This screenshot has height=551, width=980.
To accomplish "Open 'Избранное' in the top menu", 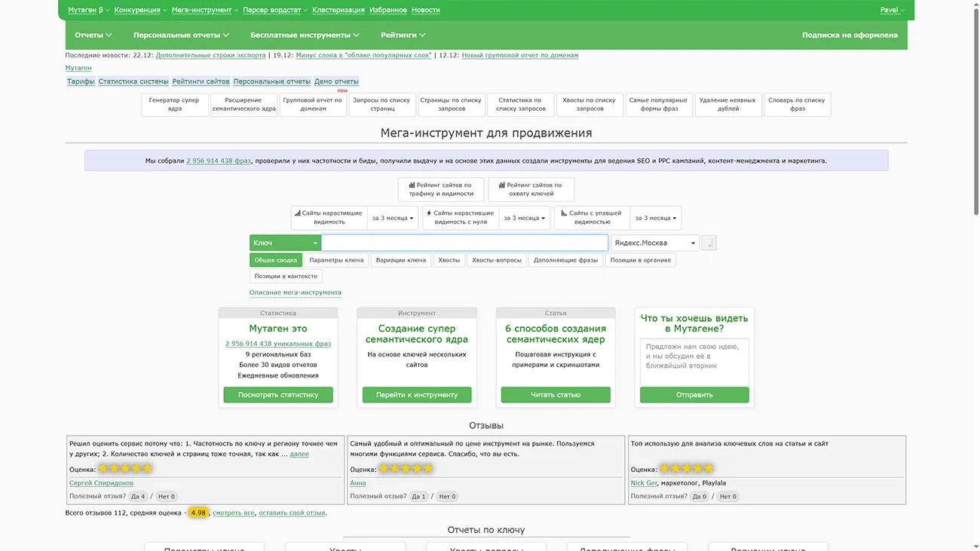I will pos(388,11).
